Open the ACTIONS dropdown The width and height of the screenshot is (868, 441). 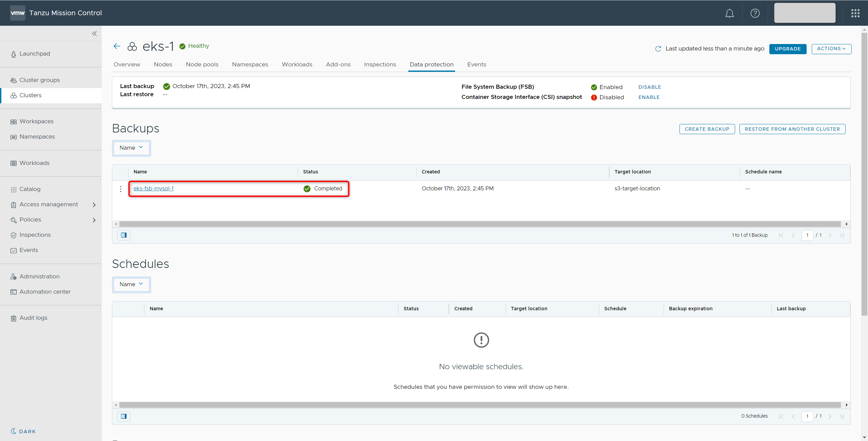(x=831, y=49)
